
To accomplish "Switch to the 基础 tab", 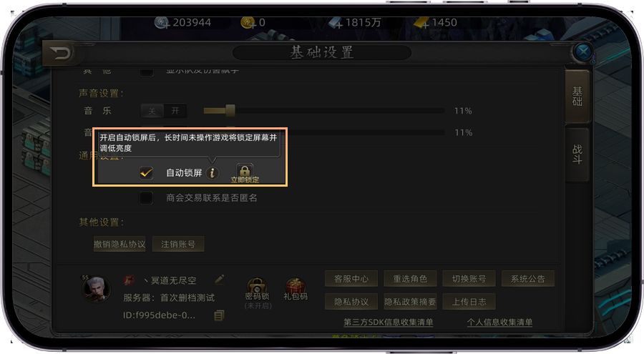I will 577,97.
